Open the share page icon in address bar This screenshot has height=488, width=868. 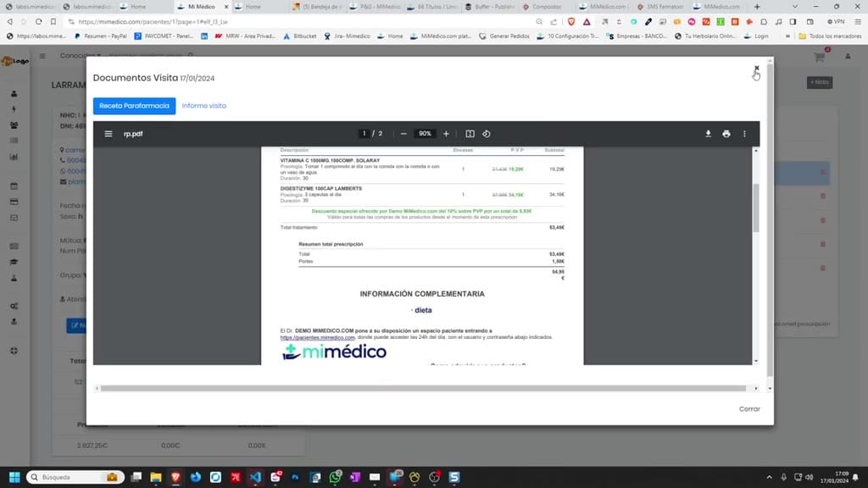(x=554, y=21)
